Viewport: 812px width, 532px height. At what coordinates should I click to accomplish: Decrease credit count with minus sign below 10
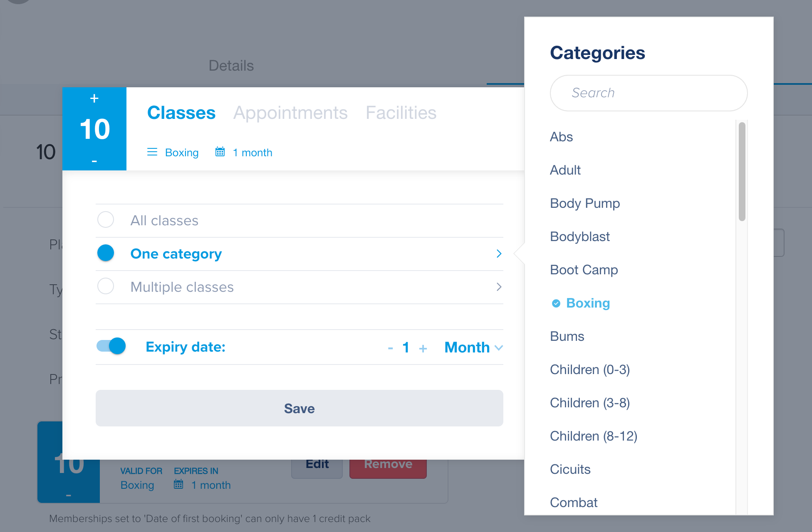click(94, 161)
